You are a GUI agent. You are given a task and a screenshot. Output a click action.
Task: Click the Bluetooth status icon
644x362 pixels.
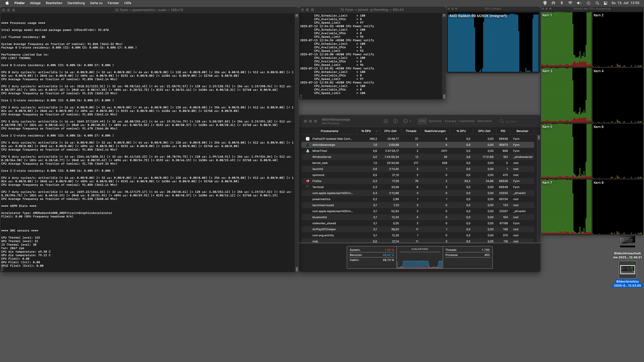pos(561,3)
